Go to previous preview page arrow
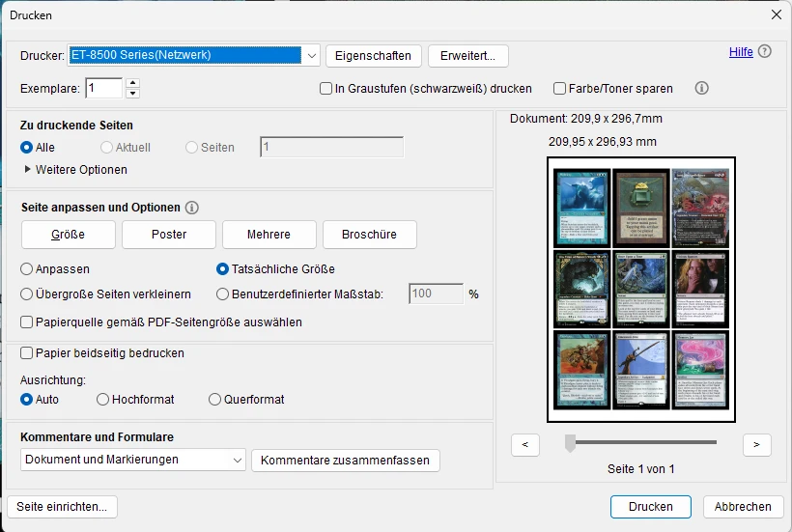792x532 pixels. click(525, 445)
